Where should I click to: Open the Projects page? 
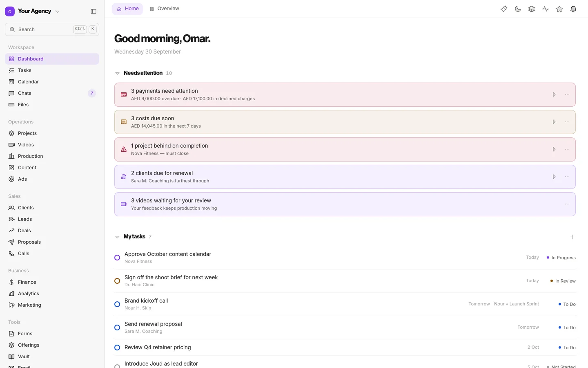52,133
